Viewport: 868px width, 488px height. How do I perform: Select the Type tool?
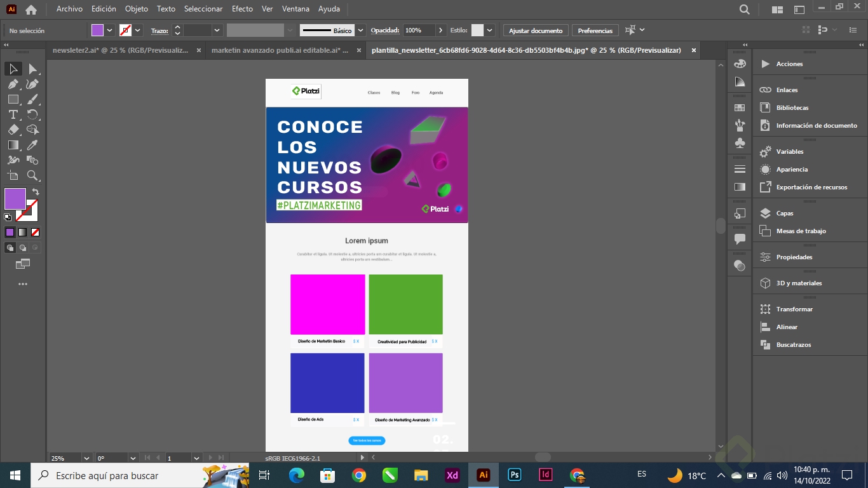pos(13,114)
